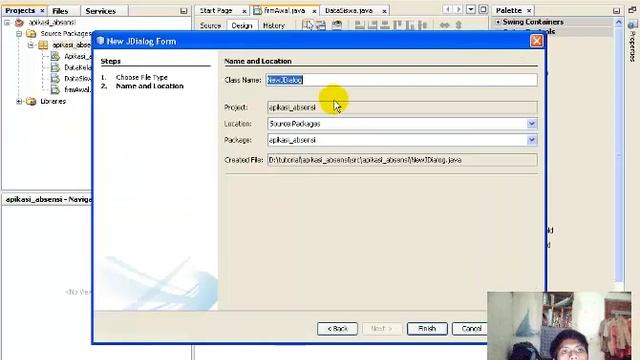640x360 pixels.
Task: Click the Change horizontal resizability icon
Action: [444, 25]
